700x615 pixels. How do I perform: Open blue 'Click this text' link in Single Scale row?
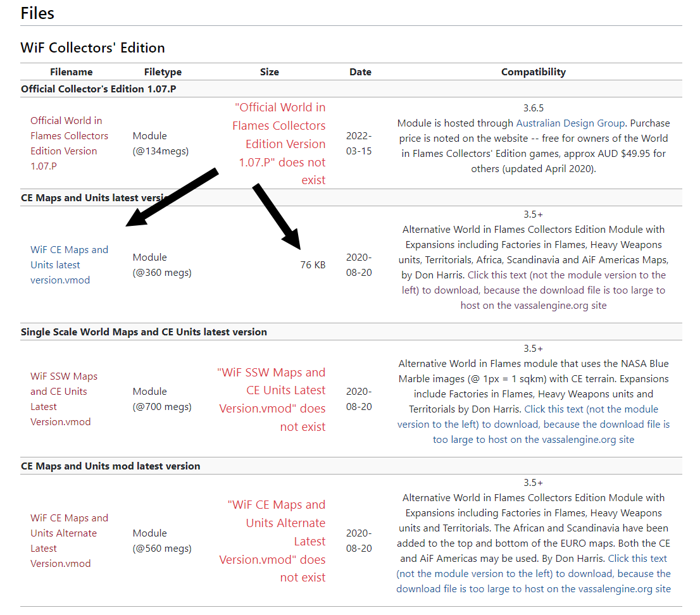click(x=534, y=425)
